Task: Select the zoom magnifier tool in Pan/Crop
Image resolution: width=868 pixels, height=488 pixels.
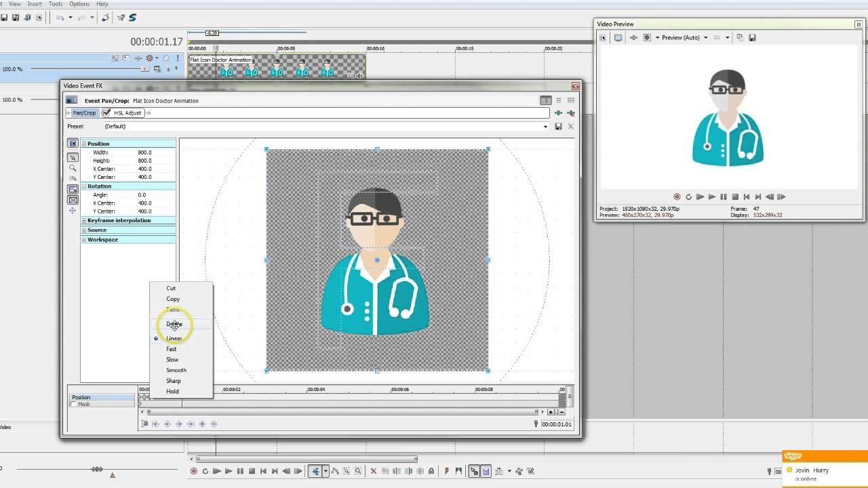Action: 73,168
